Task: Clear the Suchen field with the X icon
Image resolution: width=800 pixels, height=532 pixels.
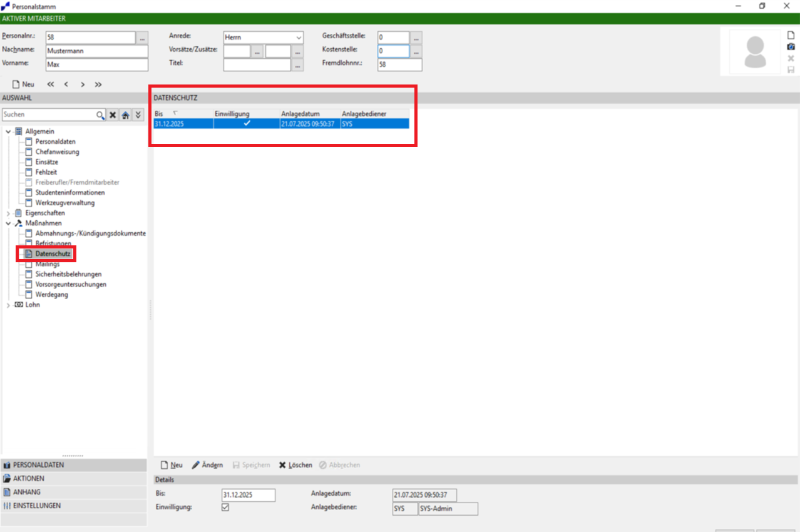Action: tap(113, 115)
